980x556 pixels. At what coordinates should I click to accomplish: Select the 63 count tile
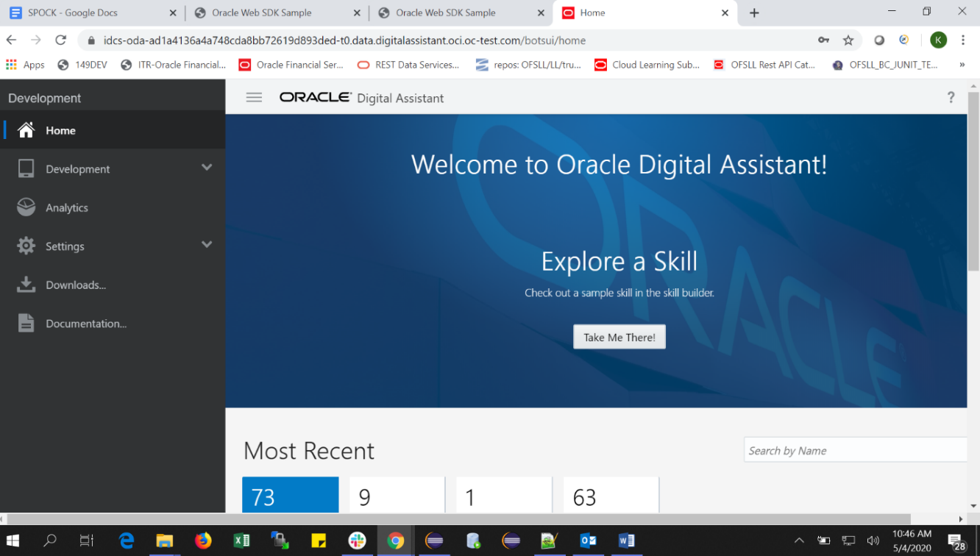point(611,495)
